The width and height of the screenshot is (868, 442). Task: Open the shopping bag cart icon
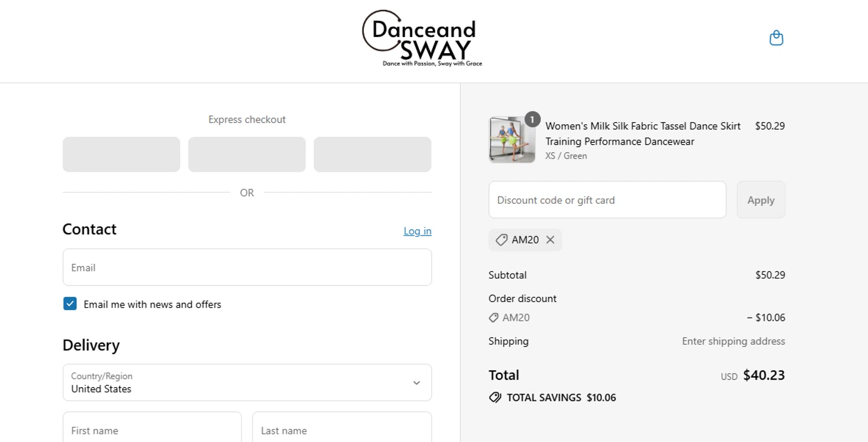tap(776, 38)
